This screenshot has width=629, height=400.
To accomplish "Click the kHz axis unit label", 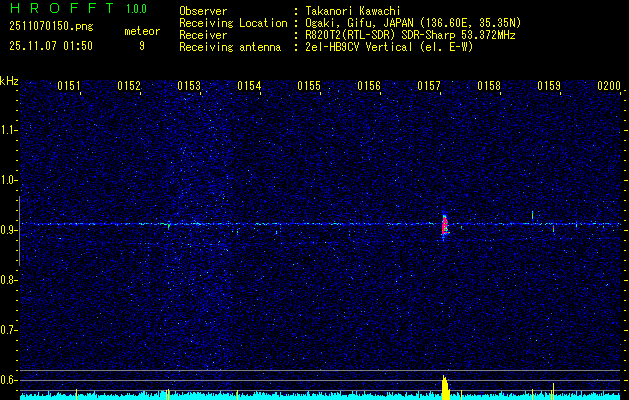I will [10, 81].
